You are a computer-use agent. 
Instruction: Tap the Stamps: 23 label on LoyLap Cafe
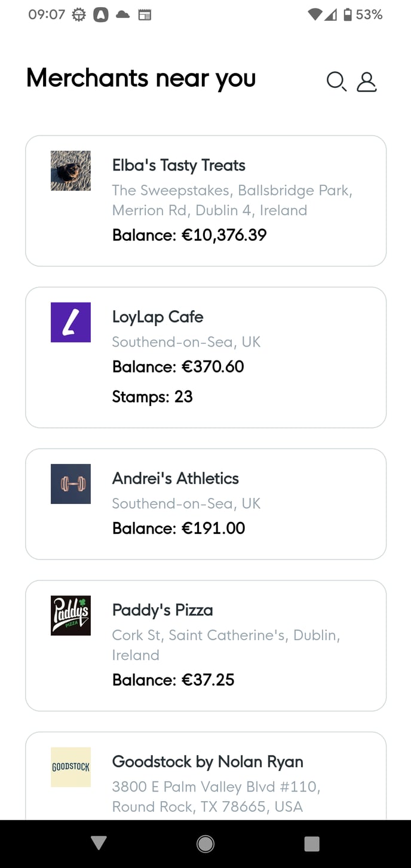(x=152, y=396)
